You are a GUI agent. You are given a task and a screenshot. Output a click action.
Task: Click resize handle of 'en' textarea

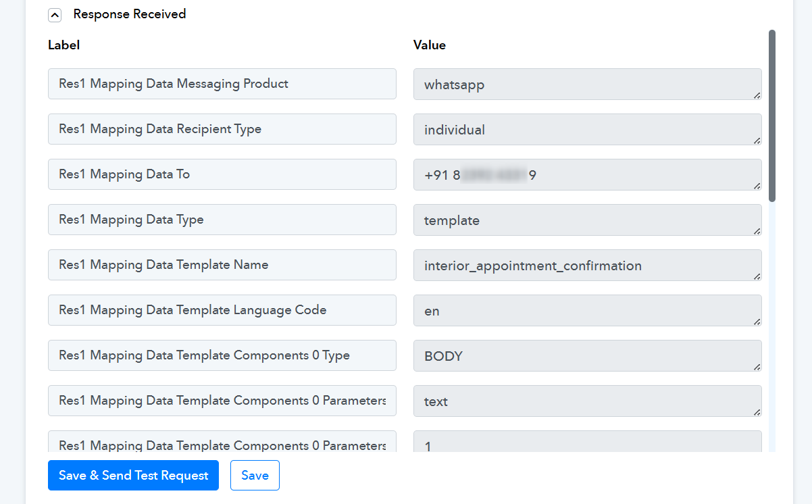(757, 322)
